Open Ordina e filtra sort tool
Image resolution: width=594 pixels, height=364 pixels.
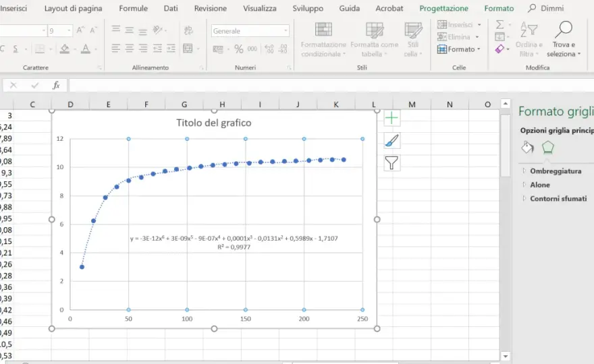(529, 39)
